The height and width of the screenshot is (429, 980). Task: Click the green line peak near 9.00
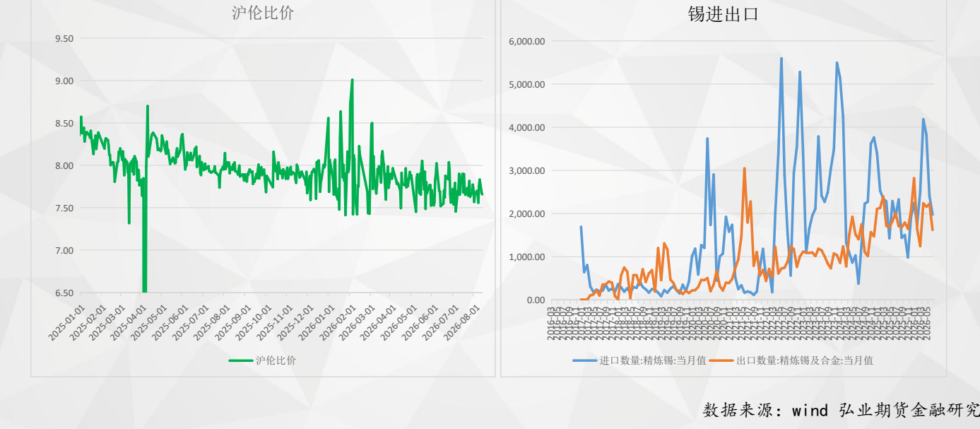352,81
